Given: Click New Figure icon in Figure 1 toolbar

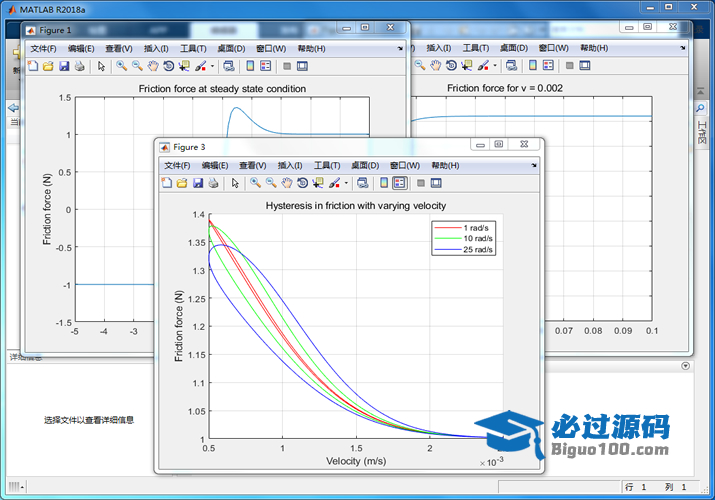Looking at the screenshot, I should [33, 66].
